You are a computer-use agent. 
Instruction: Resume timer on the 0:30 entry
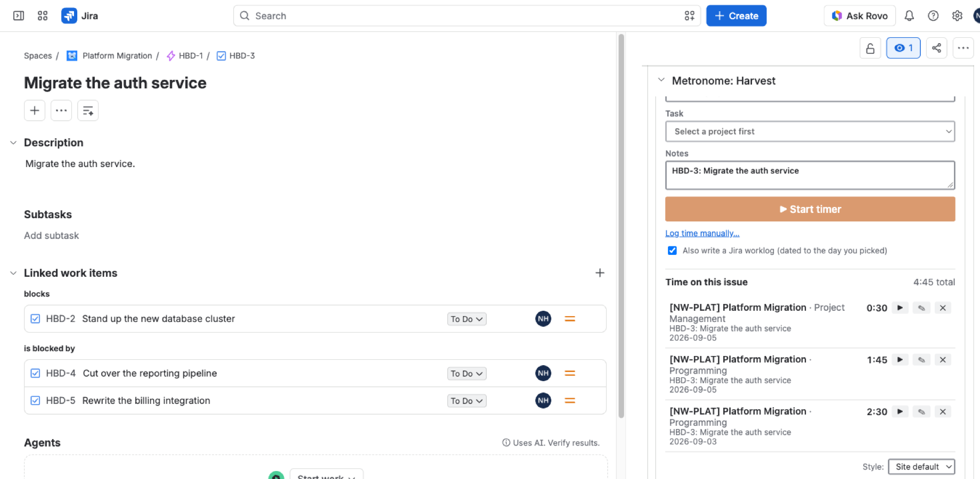pos(900,308)
